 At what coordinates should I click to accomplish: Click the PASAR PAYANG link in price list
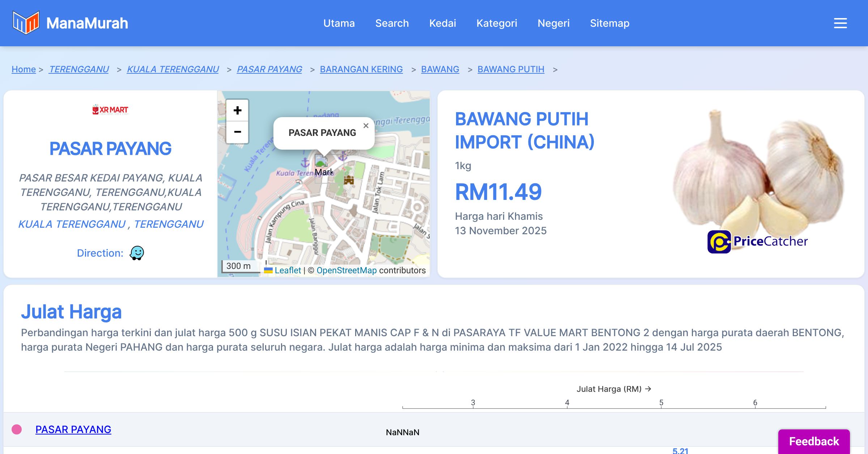(73, 429)
